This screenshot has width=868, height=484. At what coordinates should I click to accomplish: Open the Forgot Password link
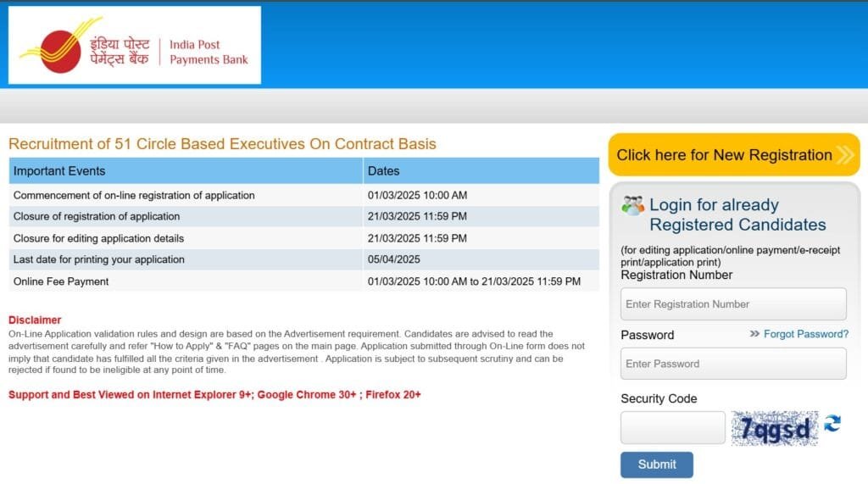point(805,334)
